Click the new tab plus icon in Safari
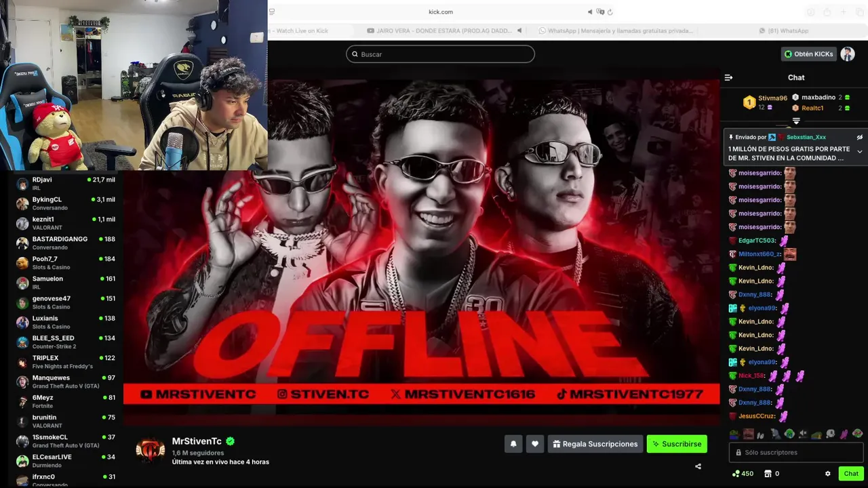868x488 pixels. 844,12
